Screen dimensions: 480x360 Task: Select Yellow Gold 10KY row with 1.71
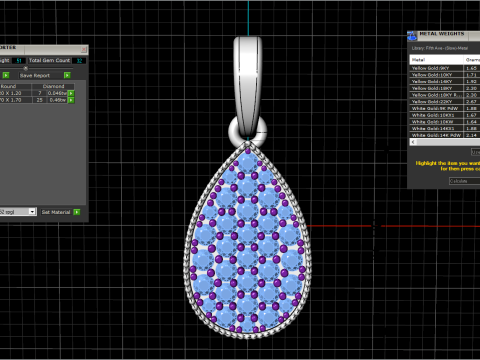(x=445, y=75)
